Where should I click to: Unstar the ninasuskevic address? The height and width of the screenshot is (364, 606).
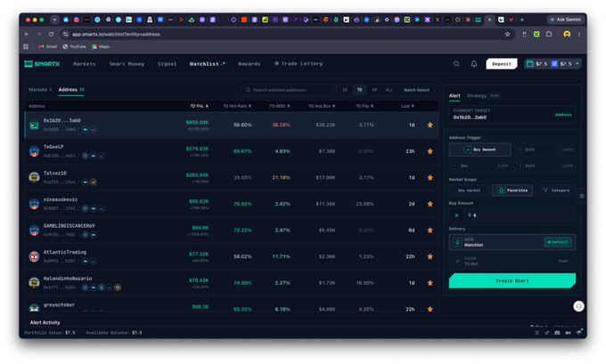pyautogui.click(x=430, y=204)
